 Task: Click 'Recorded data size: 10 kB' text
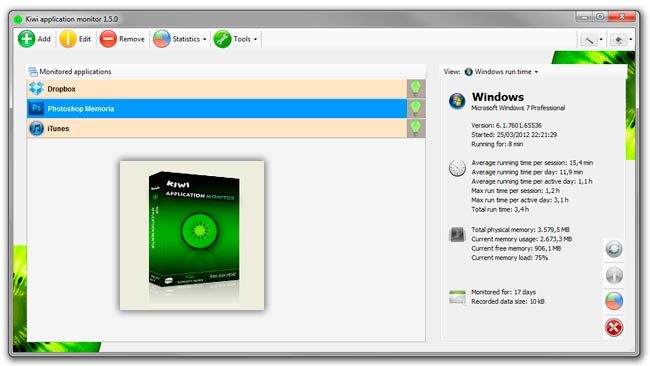pyautogui.click(x=508, y=302)
